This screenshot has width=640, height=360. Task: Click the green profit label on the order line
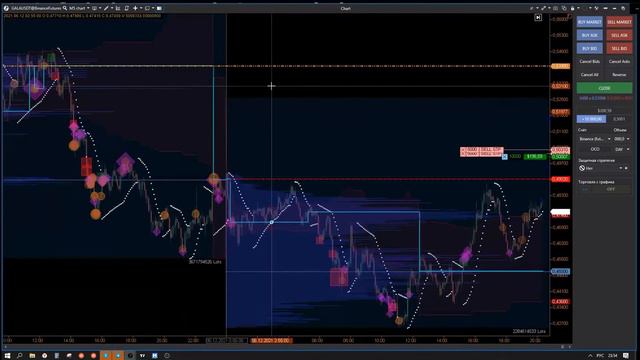pyautogui.click(x=534, y=157)
